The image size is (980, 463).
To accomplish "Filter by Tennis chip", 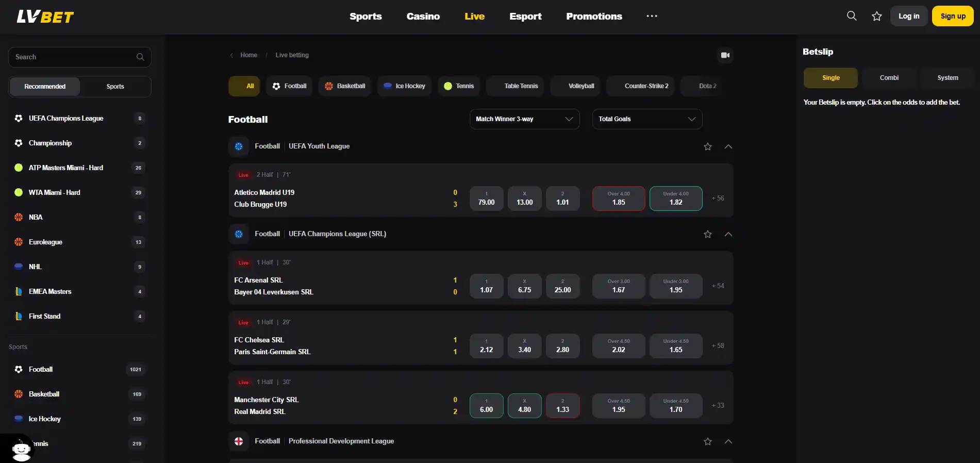I will [458, 86].
